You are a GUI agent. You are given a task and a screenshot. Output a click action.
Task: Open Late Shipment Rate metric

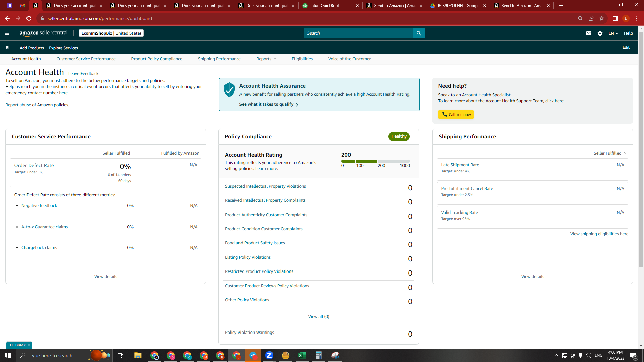pos(460,165)
